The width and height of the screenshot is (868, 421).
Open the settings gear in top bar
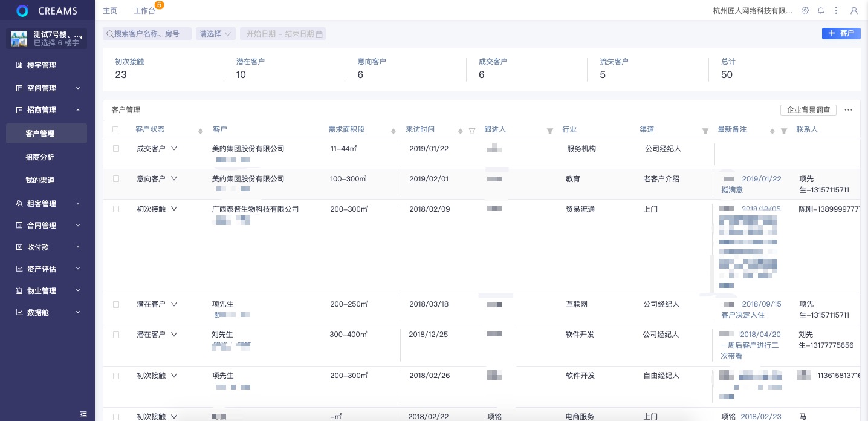(805, 11)
